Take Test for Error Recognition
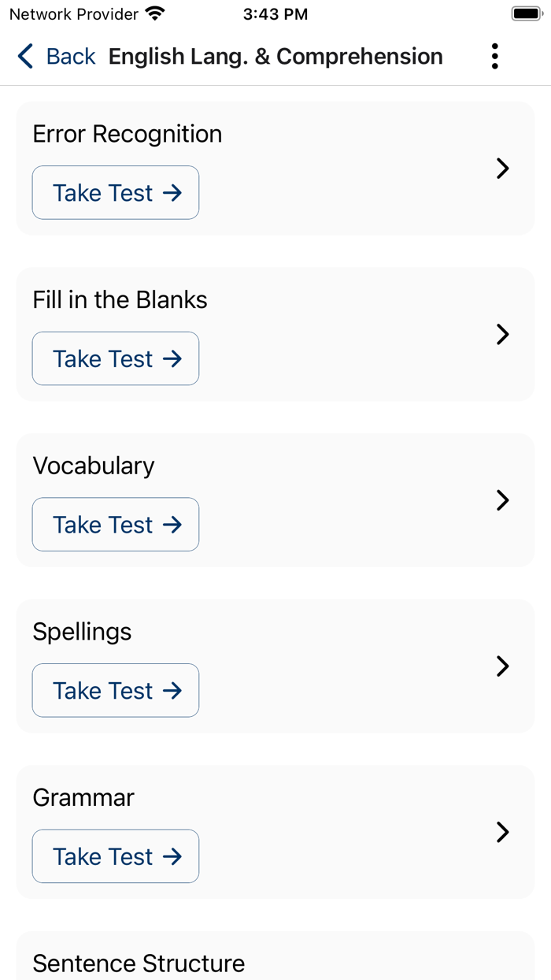Viewport: 551px width, 980px height. pyautogui.click(x=115, y=193)
